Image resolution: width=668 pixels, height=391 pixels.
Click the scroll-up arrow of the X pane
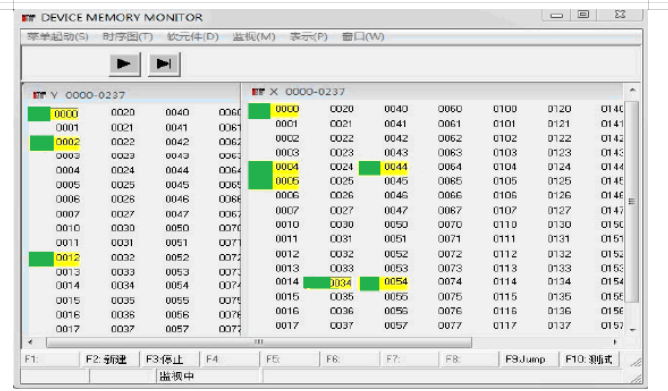point(633,90)
